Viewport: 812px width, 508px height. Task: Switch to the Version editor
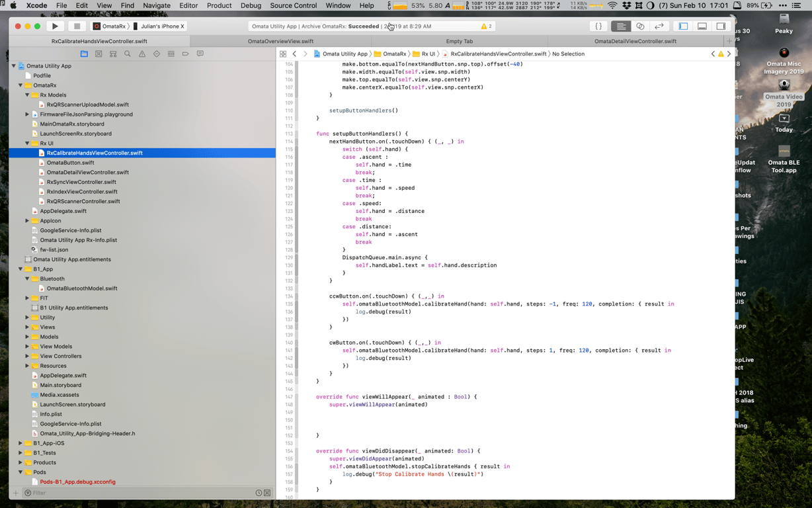[x=659, y=26]
